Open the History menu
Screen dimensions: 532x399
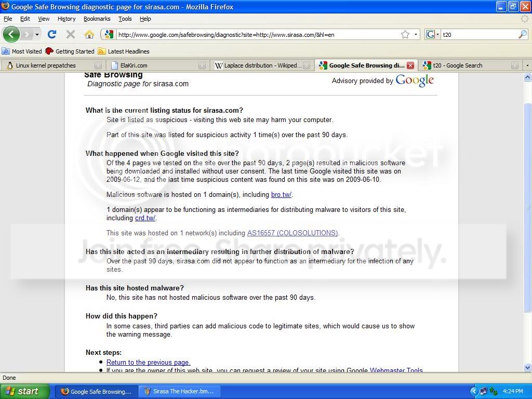[x=66, y=19]
